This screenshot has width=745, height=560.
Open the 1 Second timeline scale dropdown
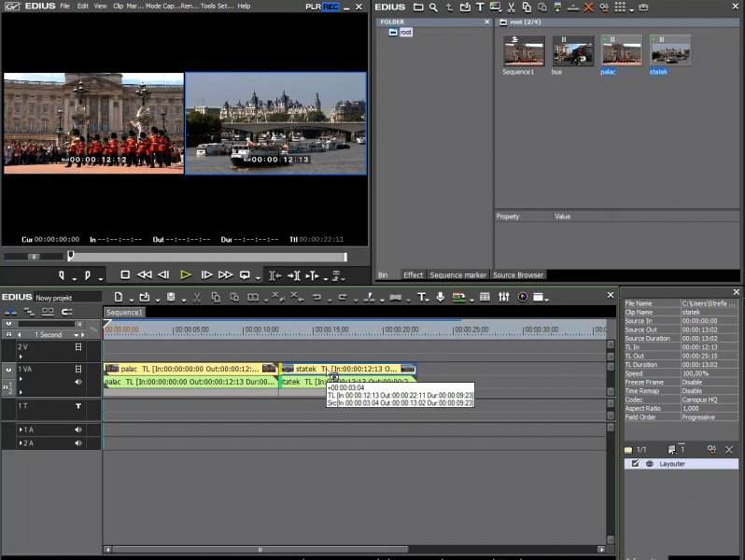pyautogui.click(x=77, y=334)
